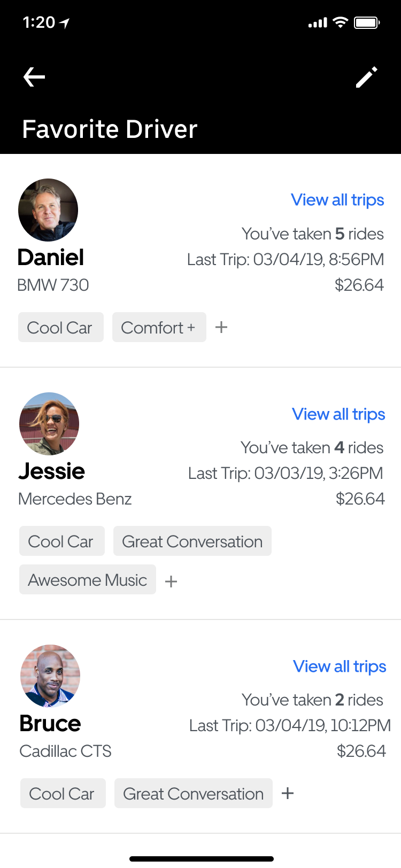Add a tag for Jessie with plus icon
The width and height of the screenshot is (401, 868).
(171, 581)
